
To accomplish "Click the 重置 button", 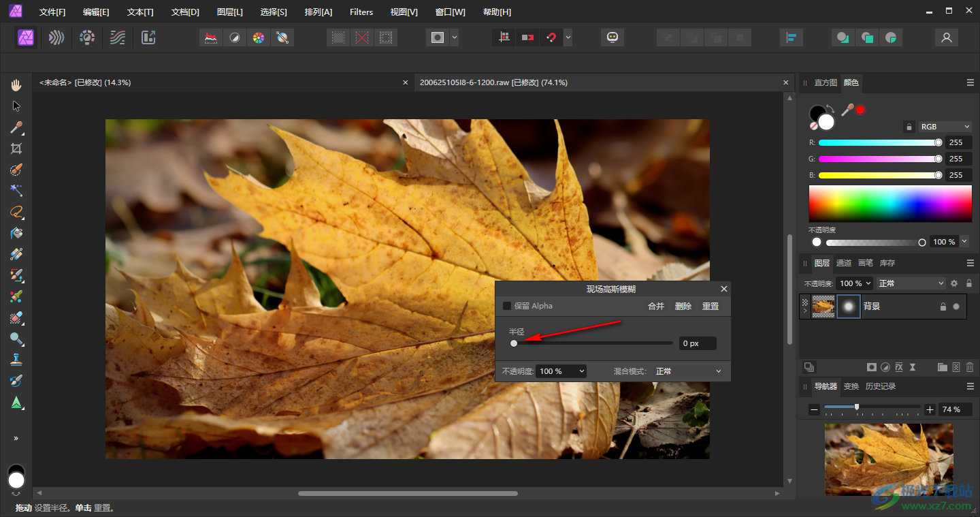I will 710,306.
